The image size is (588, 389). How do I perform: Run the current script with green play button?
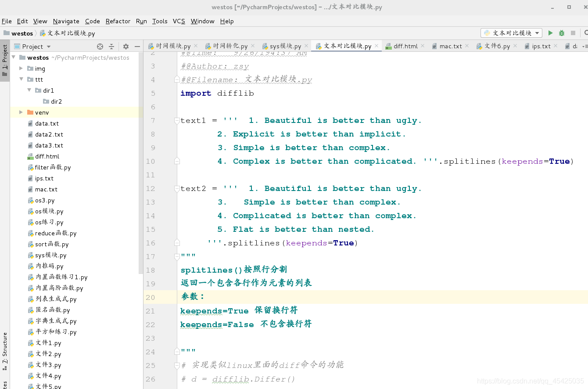pyautogui.click(x=550, y=33)
